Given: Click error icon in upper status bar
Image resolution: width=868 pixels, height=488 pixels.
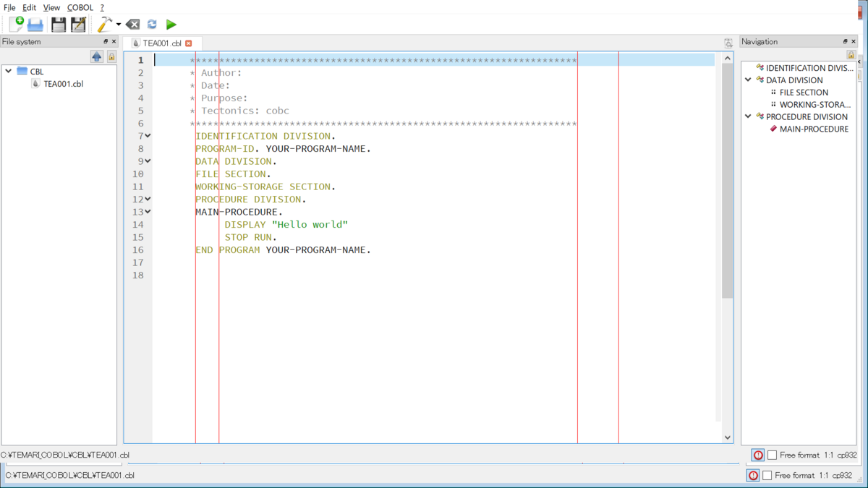Looking at the screenshot, I should pos(758,455).
